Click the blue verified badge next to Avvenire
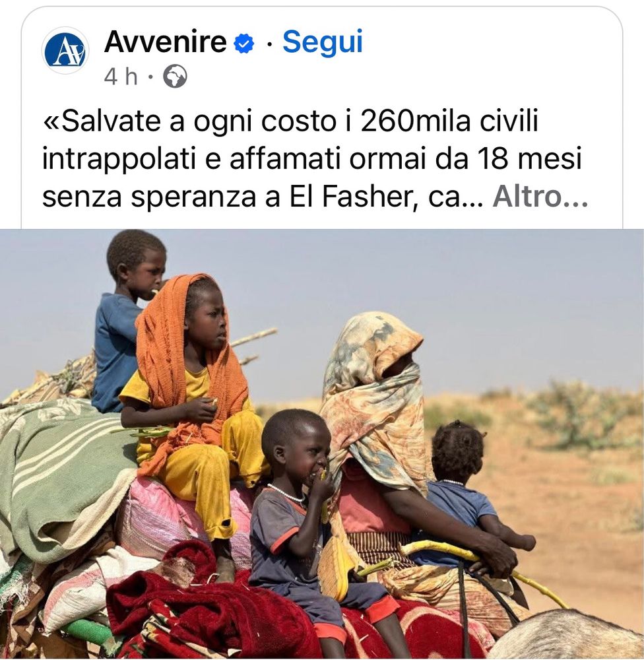Image resolution: width=644 pixels, height=660 pixels. click(x=244, y=44)
